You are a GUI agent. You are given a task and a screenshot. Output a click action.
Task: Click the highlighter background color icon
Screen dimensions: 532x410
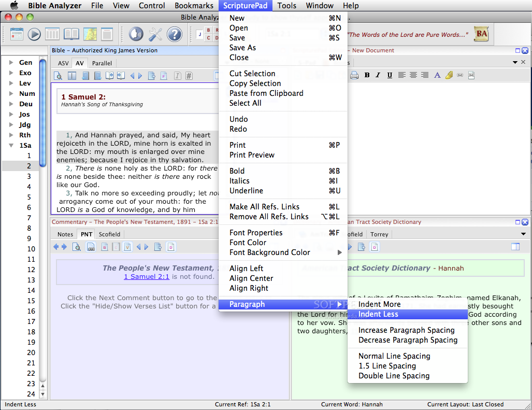point(449,75)
